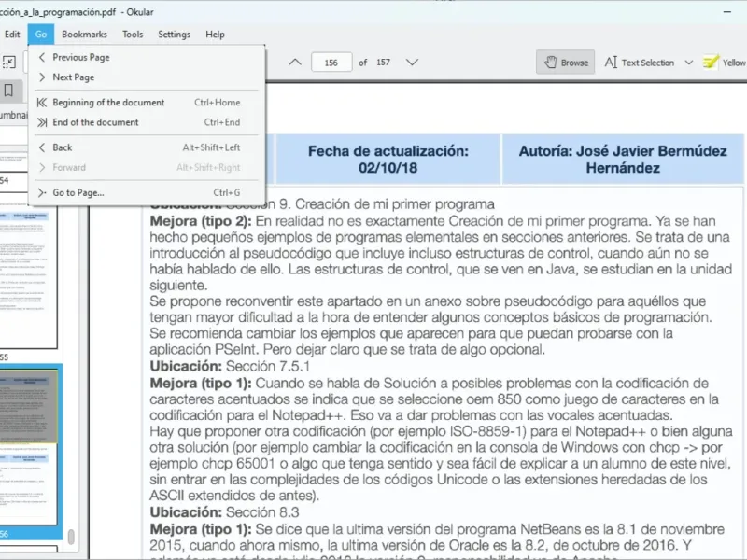Close the open Go menu
Screen dimensions: 747x560
tap(41, 35)
